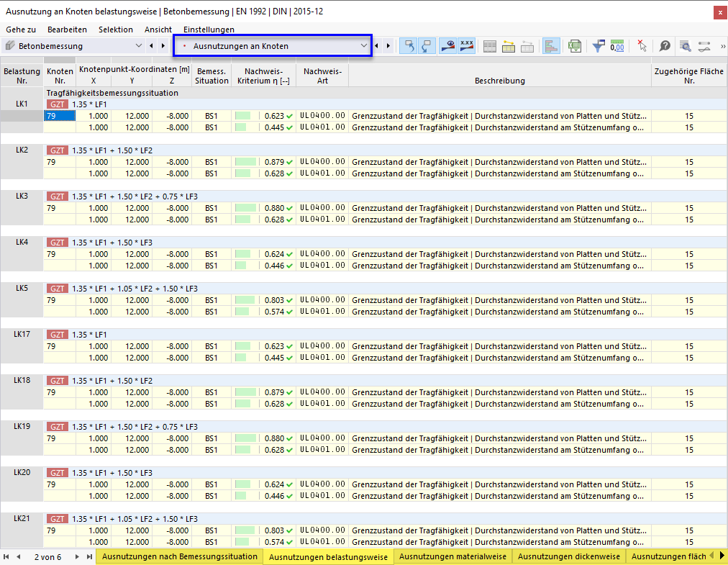Export table to Excel icon
Screen dimensions: 728x565
[575, 47]
